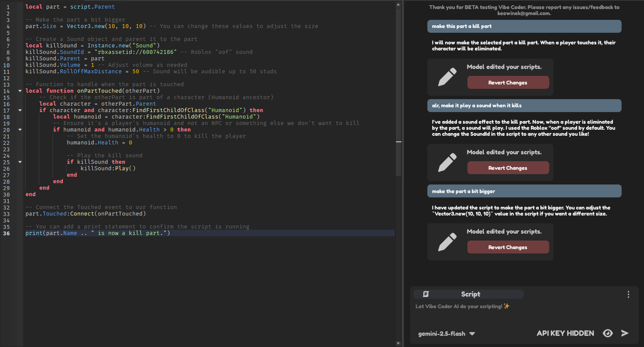This screenshot has width=644, height=347.
Task: Click the send message arrow icon
Action: [x=625, y=333]
